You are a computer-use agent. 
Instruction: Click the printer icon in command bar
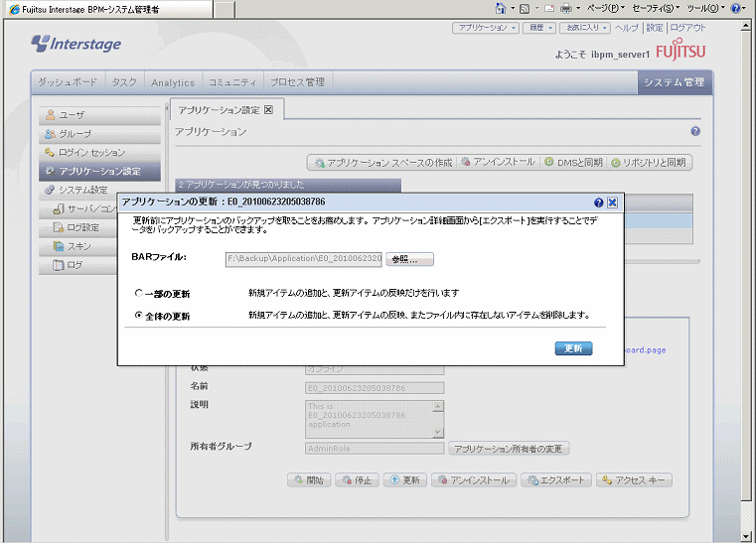[x=566, y=8]
